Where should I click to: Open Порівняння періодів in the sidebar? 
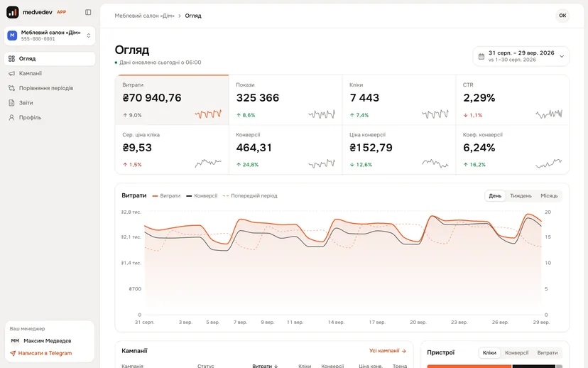point(50,88)
